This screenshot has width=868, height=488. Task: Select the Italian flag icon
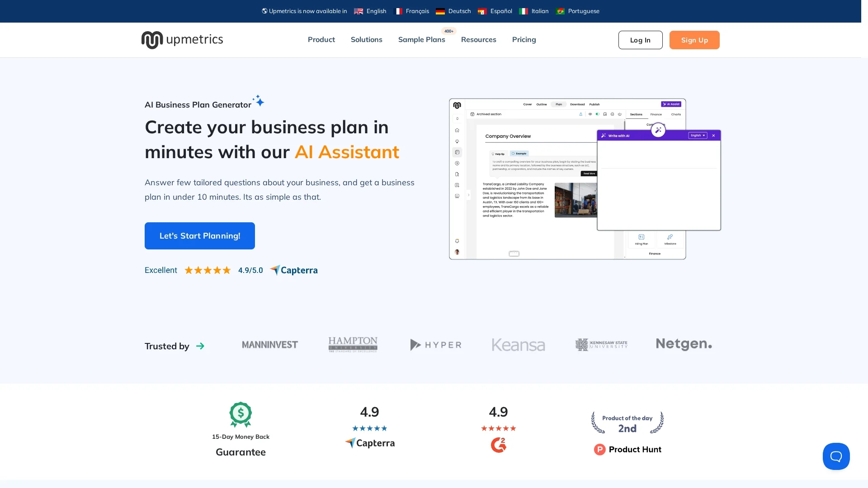click(524, 11)
